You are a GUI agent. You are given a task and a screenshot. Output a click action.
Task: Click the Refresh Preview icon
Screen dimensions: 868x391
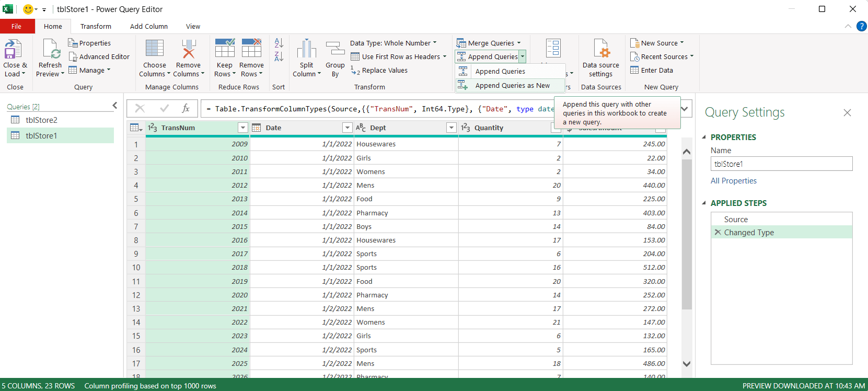tap(51, 49)
